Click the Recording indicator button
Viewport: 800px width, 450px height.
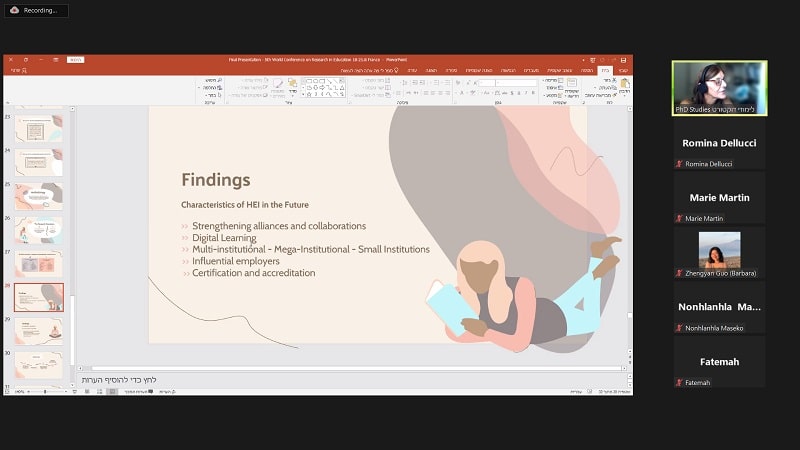pos(35,10)
